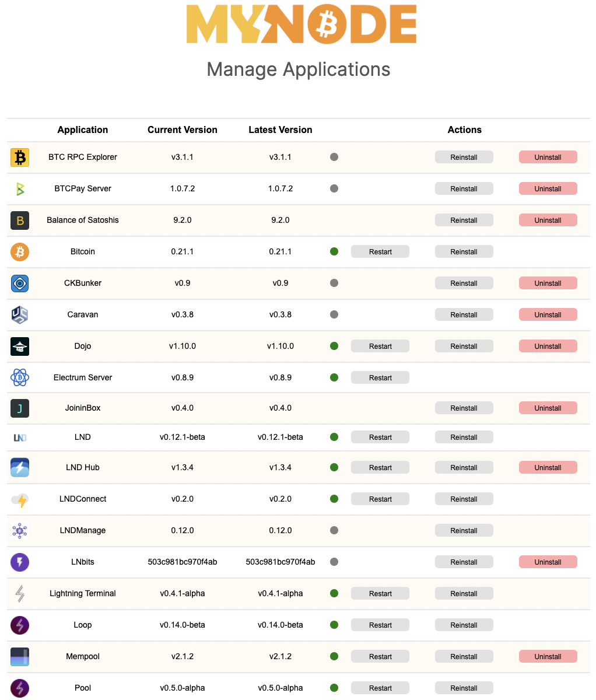This screenshot has height=700, width=596.
Task: Click the LND Hub app icon
Action: click(x=20, y=468)
